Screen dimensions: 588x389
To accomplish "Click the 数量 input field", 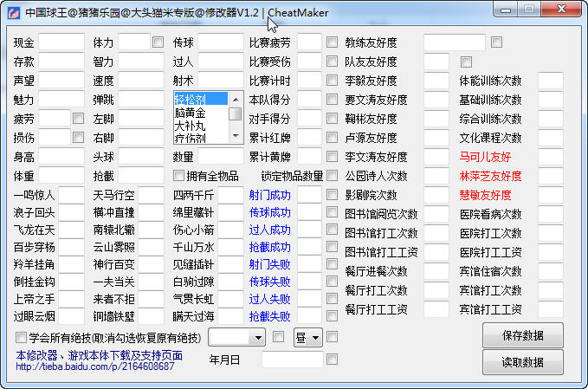I will pos(221,157).
